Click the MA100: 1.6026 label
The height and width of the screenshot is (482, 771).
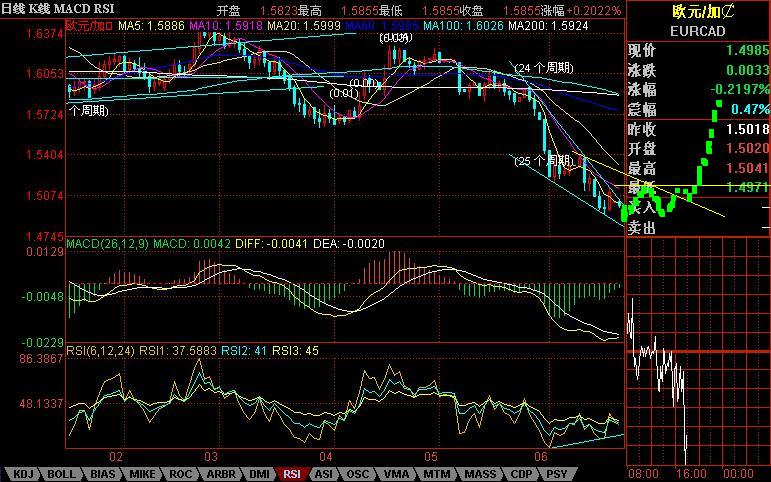(x=464, y=26)
